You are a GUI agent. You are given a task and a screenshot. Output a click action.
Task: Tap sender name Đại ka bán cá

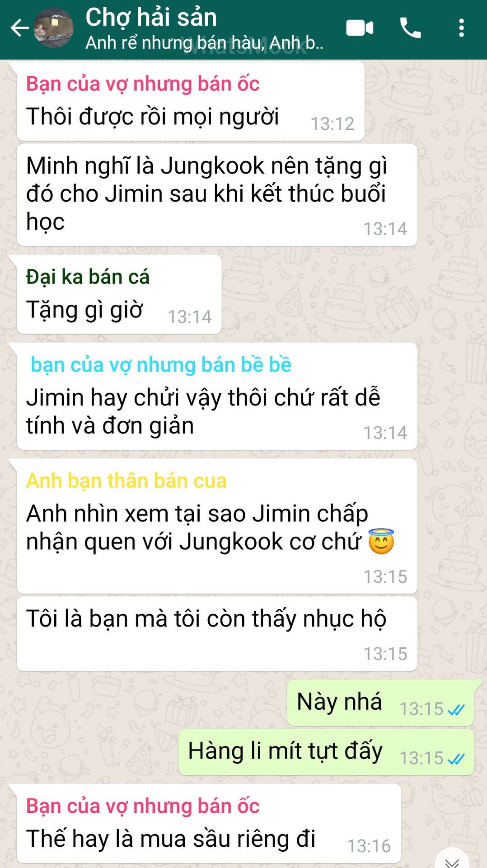click(88, 277)
